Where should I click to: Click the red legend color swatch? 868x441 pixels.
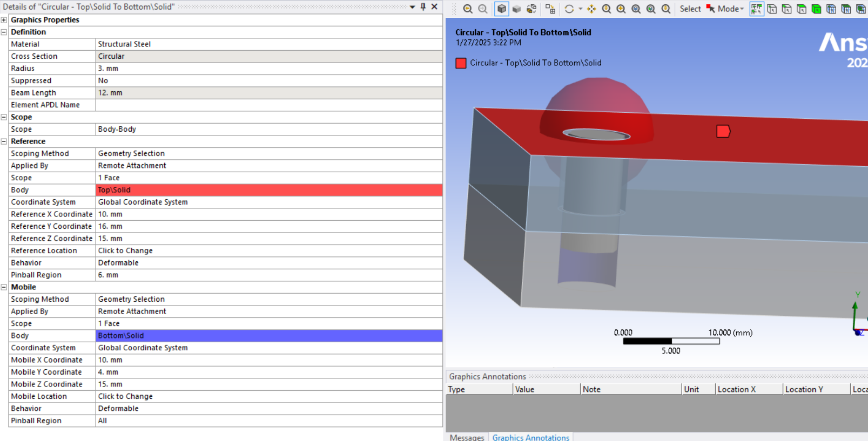(461, 63)
